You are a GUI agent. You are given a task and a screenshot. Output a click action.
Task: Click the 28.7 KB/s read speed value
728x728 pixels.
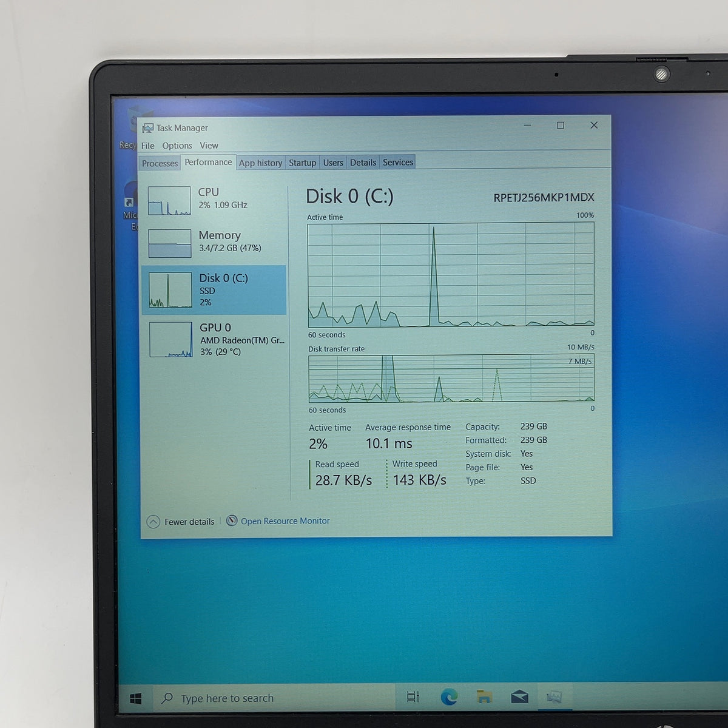(x=343, y=480)
